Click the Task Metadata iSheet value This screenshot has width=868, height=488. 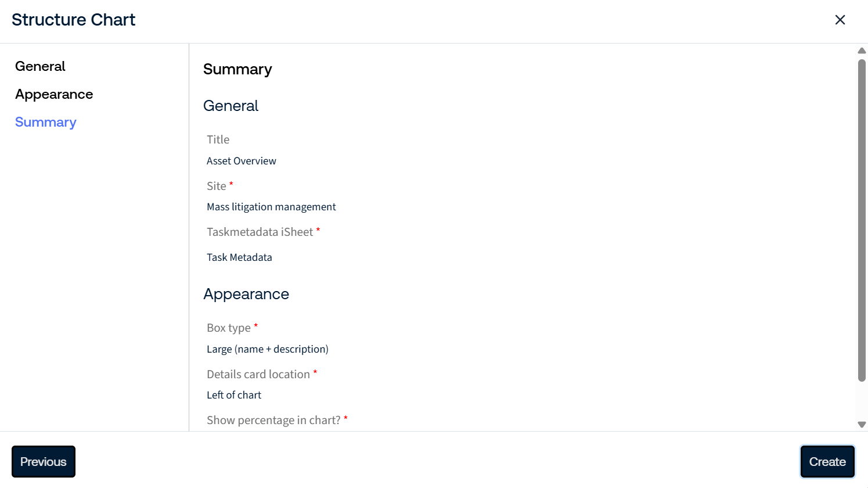pos(239,257)
